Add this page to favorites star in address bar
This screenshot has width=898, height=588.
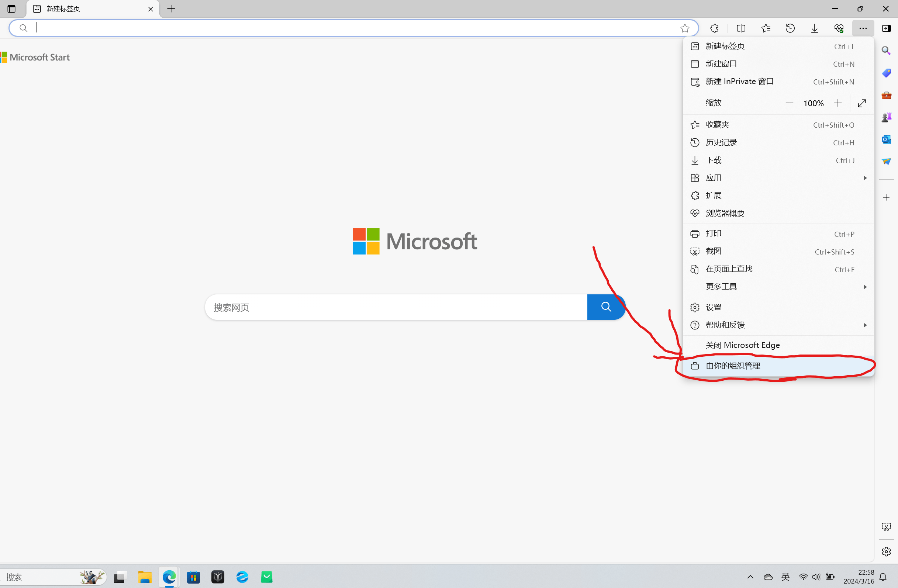pyautogui.click(x=685, y=28)
